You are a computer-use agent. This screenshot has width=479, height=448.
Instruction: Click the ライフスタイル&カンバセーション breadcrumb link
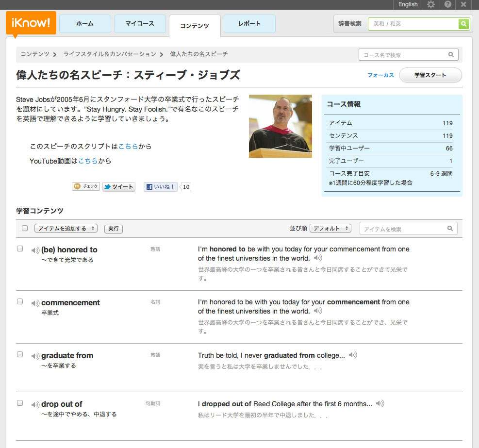tap(109, 54)
